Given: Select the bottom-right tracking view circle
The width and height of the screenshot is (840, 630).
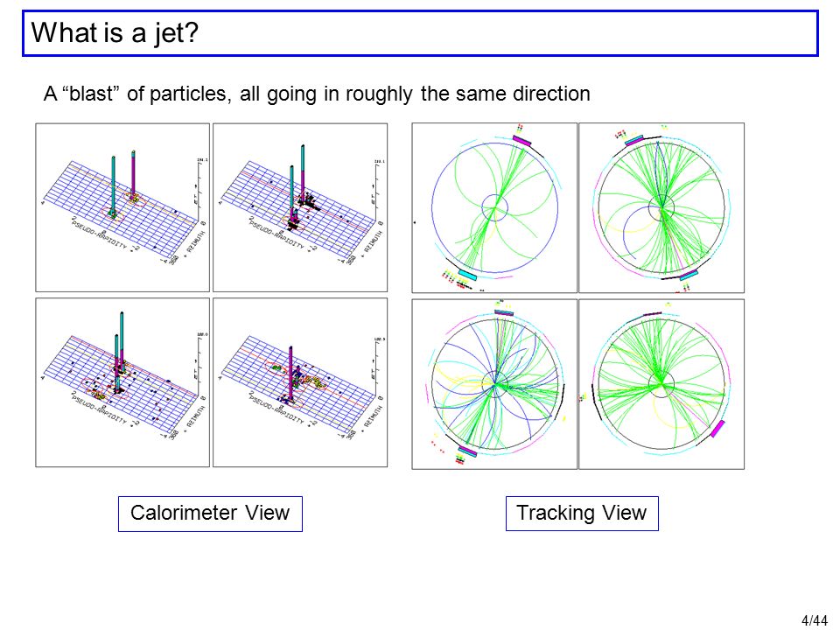Looking at the screenshot, I should pos(661,384).
